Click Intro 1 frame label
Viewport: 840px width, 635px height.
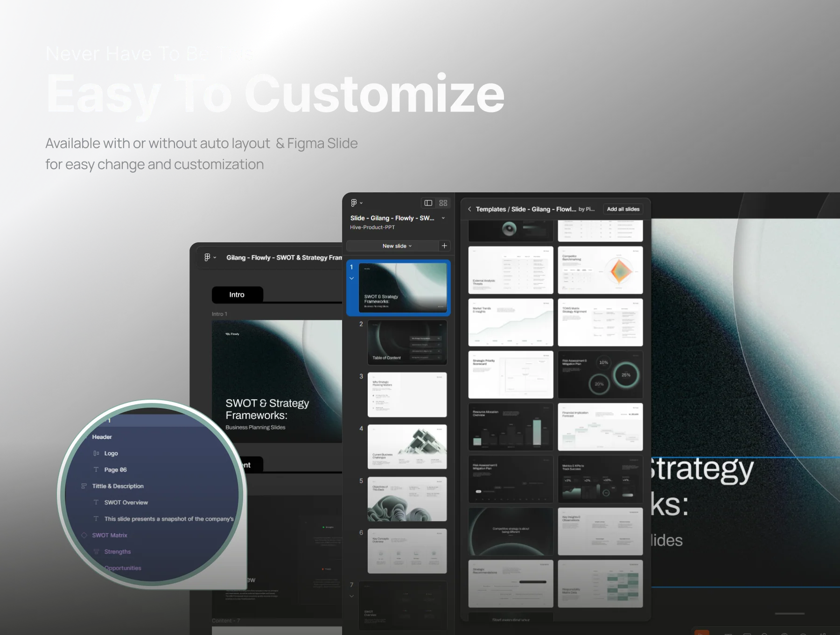(x=219, y=314)
